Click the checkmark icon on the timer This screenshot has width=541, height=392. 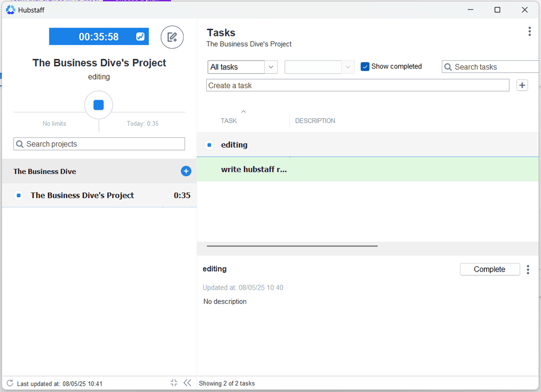140,37
